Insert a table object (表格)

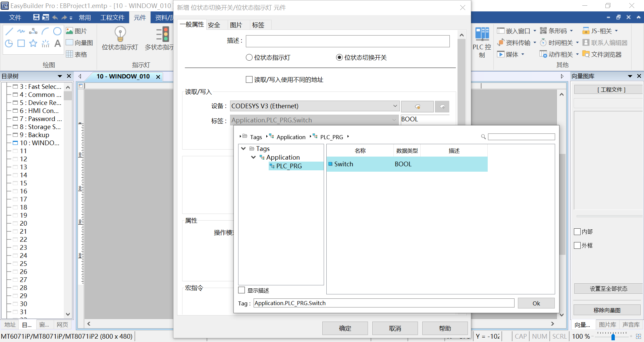click(x=76, y=54)
